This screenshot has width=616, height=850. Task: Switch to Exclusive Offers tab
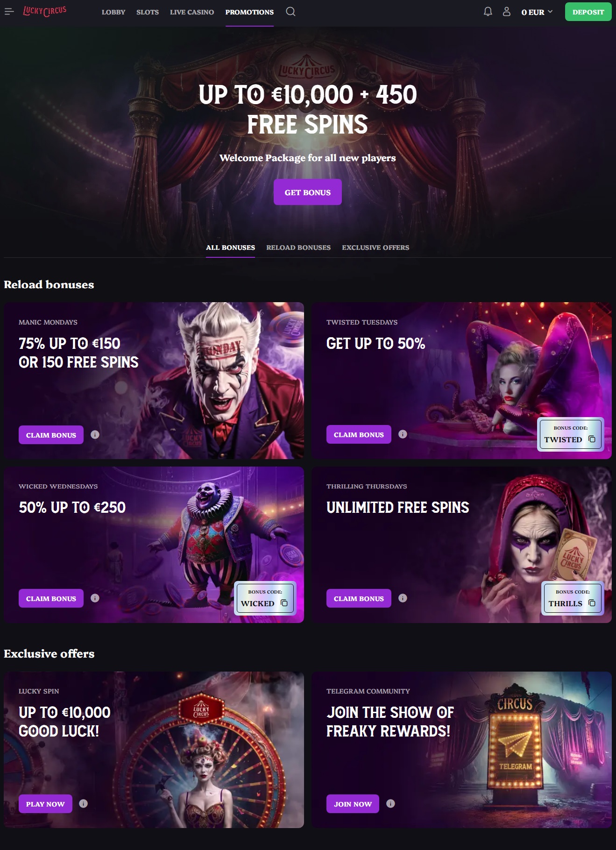375,248
